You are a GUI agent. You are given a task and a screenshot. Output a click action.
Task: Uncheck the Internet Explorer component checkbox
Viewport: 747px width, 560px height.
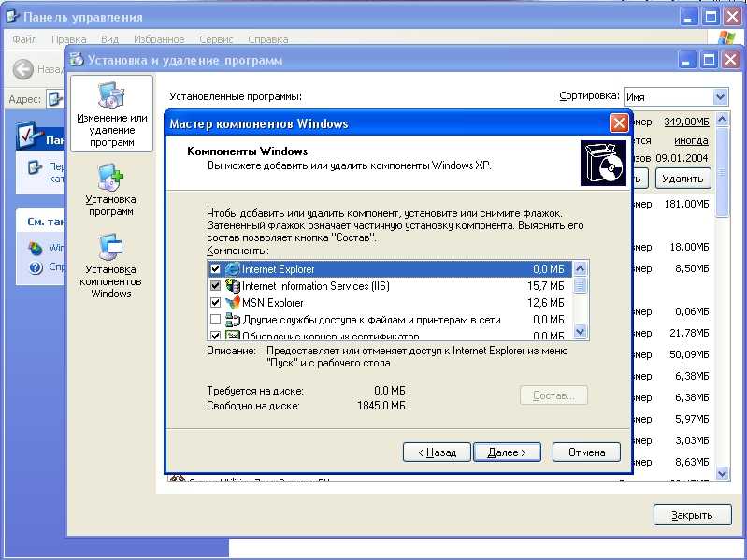[x=215, y=269]
